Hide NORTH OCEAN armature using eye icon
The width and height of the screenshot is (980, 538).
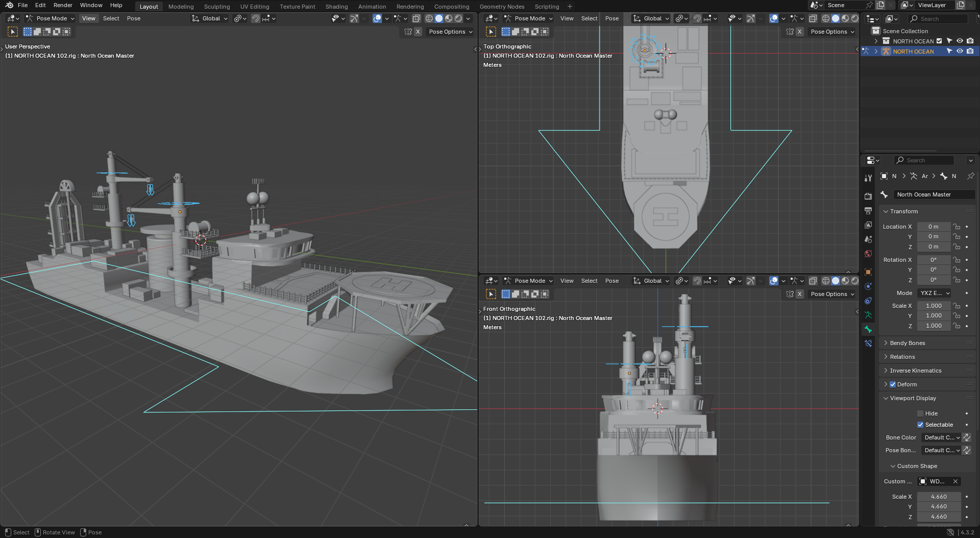point(960,52)
